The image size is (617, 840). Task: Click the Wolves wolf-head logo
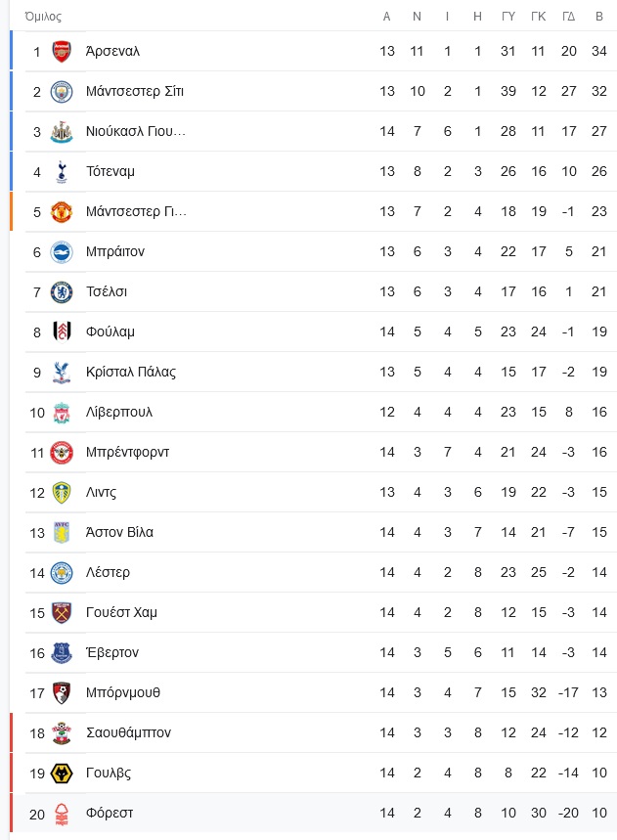[x=62, y=774]
